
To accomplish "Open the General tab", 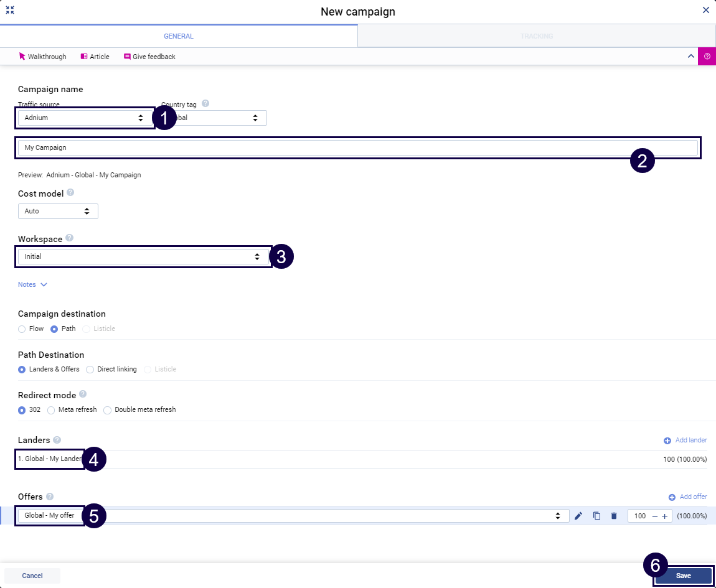I will click(x=179, y=36).
